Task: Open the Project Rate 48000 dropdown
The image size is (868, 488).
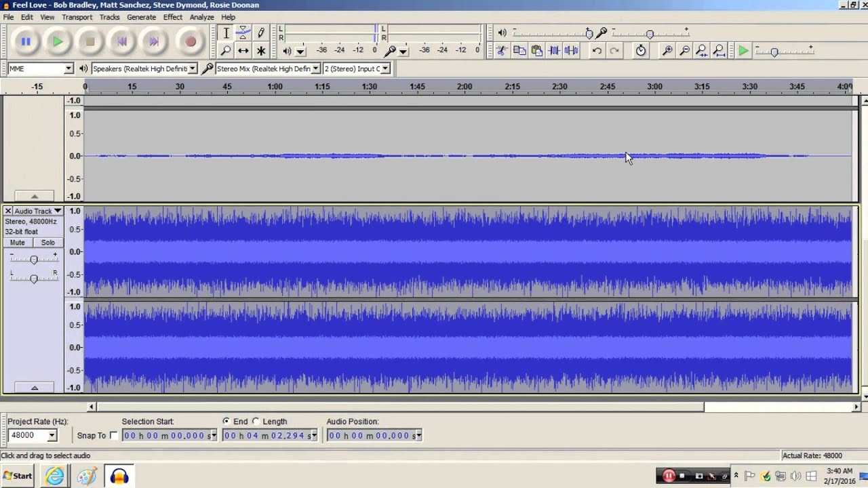Action: [32, 435]
